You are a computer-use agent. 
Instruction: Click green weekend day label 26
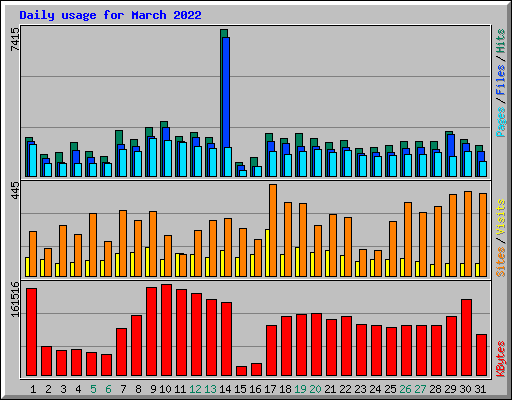[x=405, y=389]
